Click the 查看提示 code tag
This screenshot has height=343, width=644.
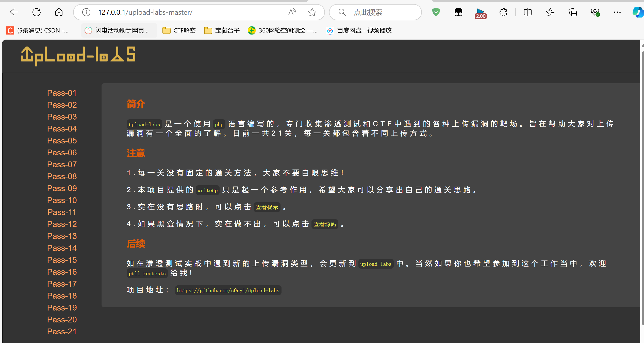[267, 207]
